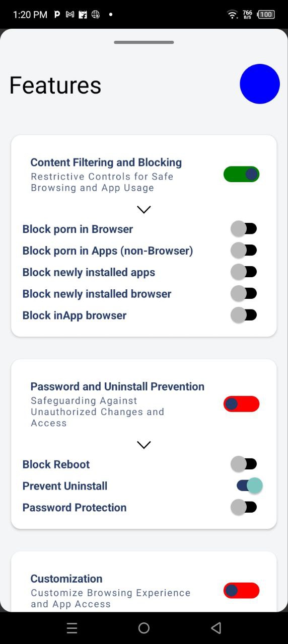Image resolution: width=288 pixels, height=644 pixels.
Task: Toggle Block newly installed apps
Action: pos(244,272)
